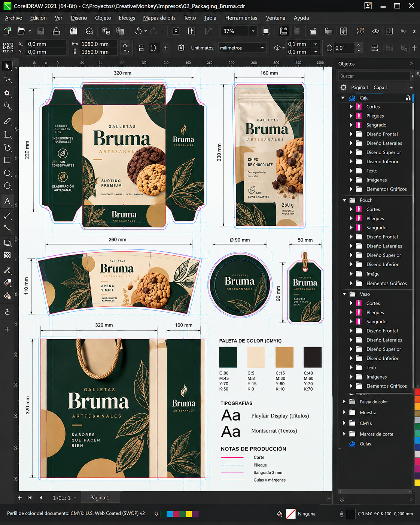This screenshot has height=525, width=420.
Task: Toggle the lock on Caja layer
Action: (x=408, y=98)
